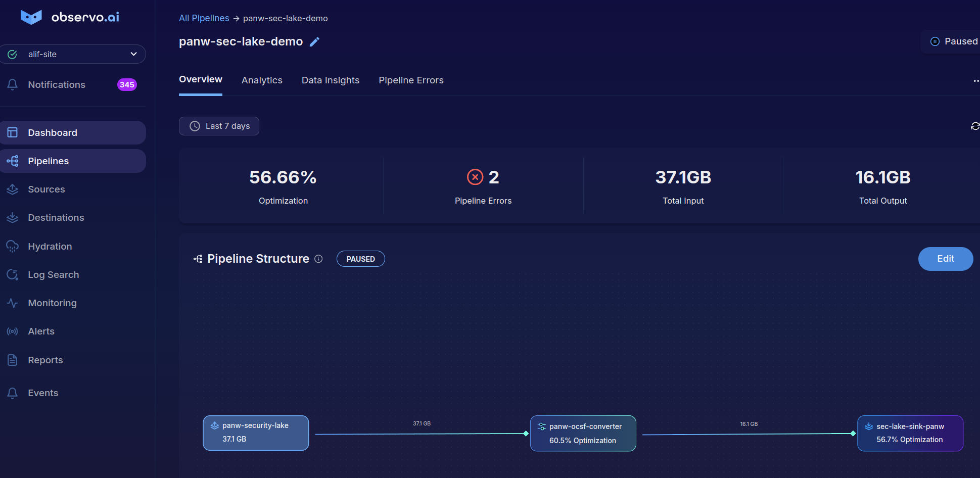Open the Hydration page from sidebar
Screen dimensions: 980x478
pos(50,247)
